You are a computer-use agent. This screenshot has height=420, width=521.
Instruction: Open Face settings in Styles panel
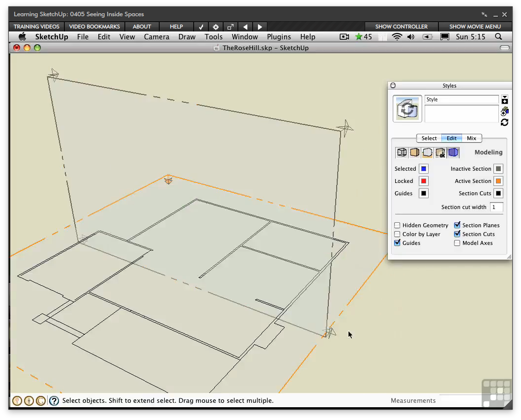414,152
